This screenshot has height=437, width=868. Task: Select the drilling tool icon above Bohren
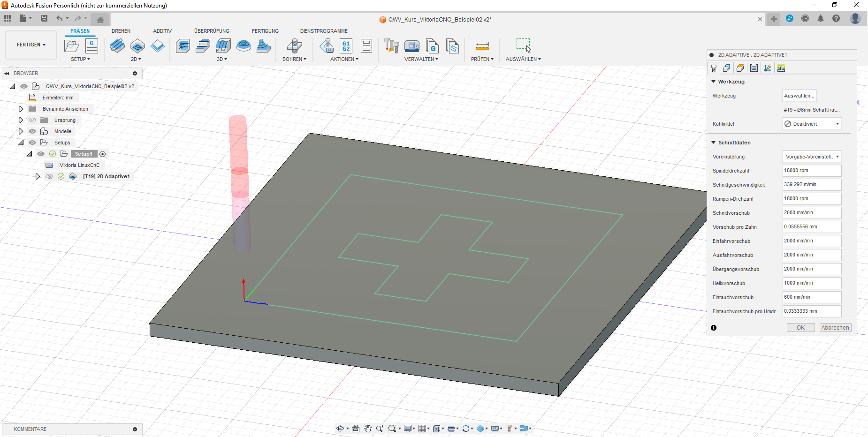tap(294, 46)
